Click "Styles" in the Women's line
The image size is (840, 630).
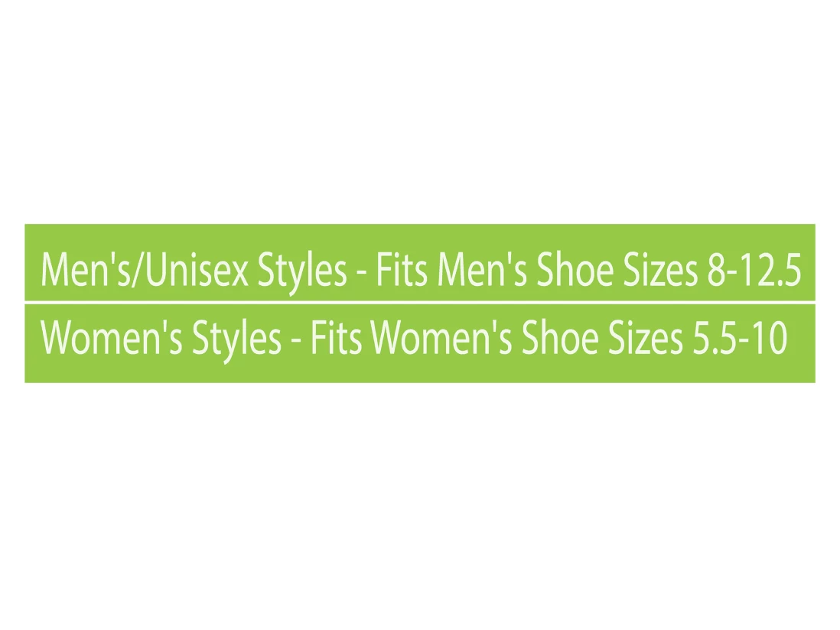(236, 342)
